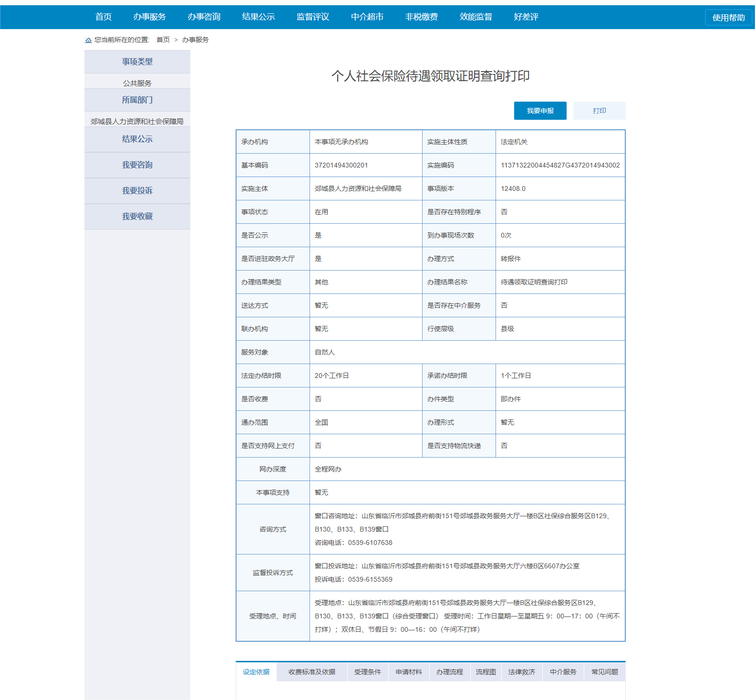
Task: Select 公共服务 in sidebar
Action: pos(137,83)
